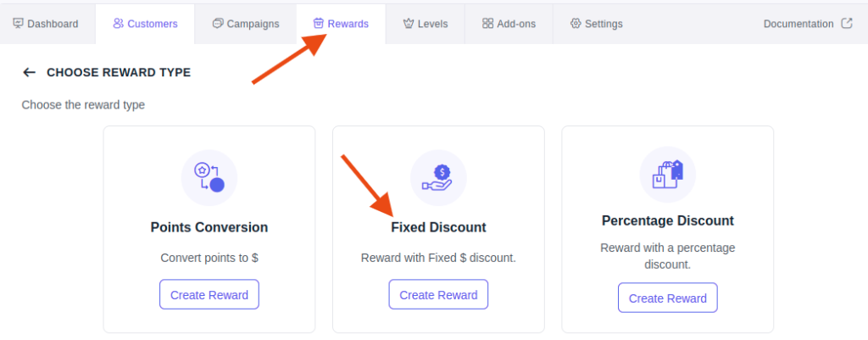Create Reward for Points Conversion
The image size is (868, 340).
(x=209, y=294)
